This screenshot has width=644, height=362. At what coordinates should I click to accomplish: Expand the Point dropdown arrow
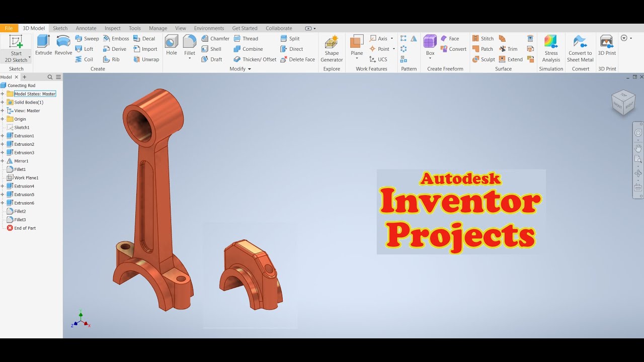click(x=393, y=49)
